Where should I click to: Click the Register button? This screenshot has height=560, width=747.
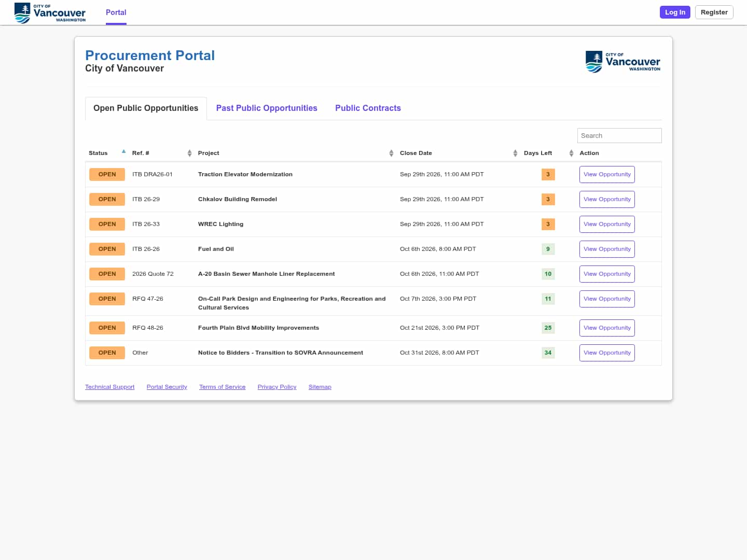(714, 12)
